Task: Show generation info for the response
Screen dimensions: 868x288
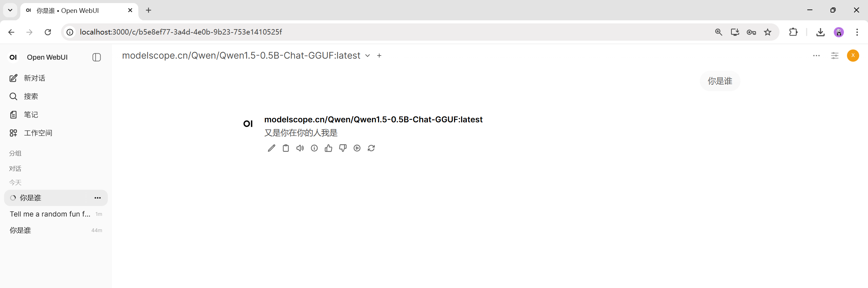Action: (x=314, y=148)
